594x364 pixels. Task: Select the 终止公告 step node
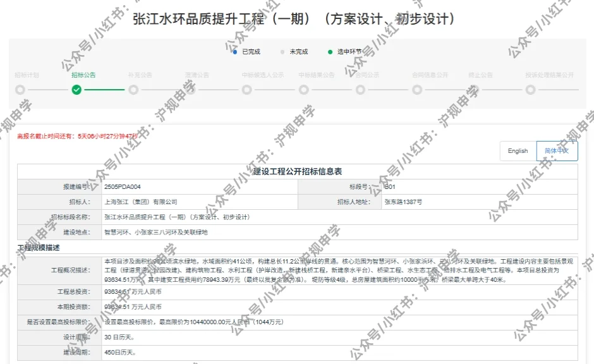coord(473,90)
